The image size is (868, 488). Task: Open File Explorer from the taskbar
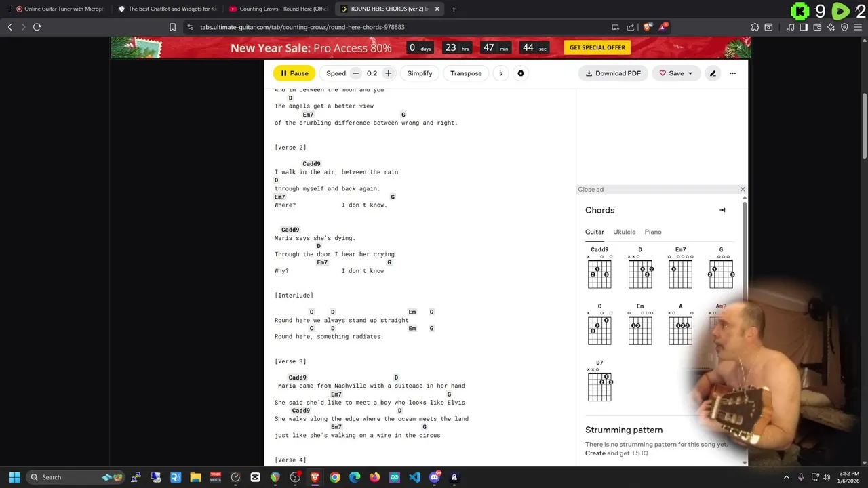pos(195,477)
